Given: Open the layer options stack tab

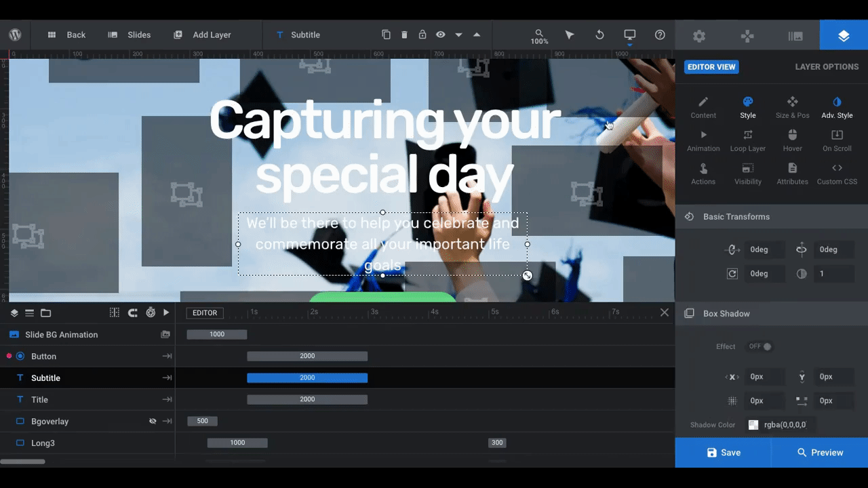Looking at the screenshot, I should 844,36.
